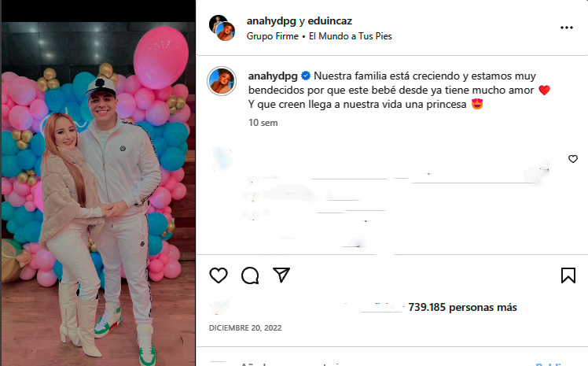This screenshot has width=588, height=366.
Task: Like the comment with small heart
Action: pyautogui.click(x=572, y=159)
